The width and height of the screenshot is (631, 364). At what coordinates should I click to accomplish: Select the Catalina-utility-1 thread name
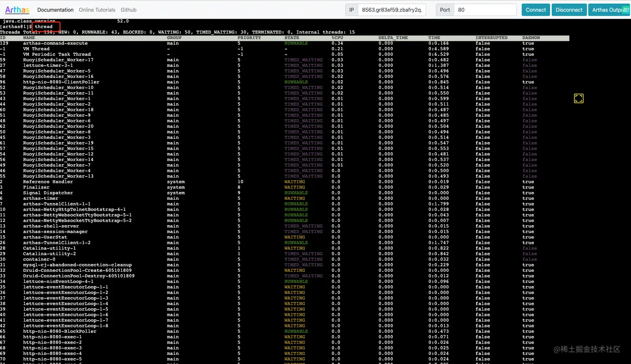tap(49, 249)
